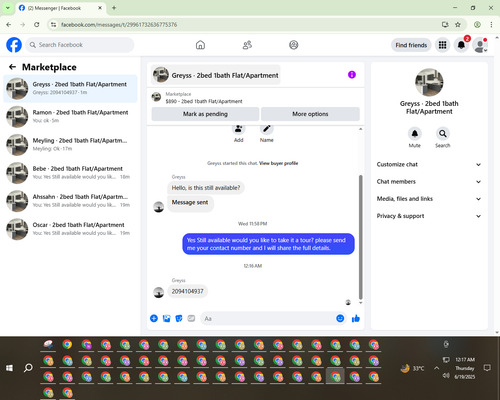
Task: Click the Add people icon in chat
Action: click(238, 129)
